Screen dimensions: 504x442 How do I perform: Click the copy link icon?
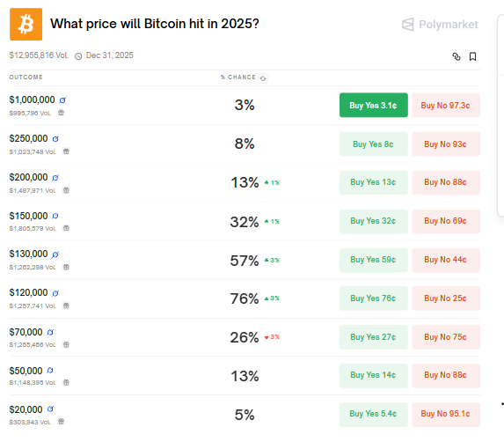click(x=457, y=56)
